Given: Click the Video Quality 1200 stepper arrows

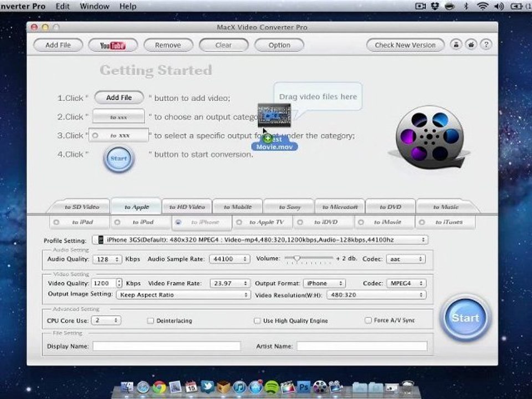Looking at the screenshot, I should pos(119,283).
